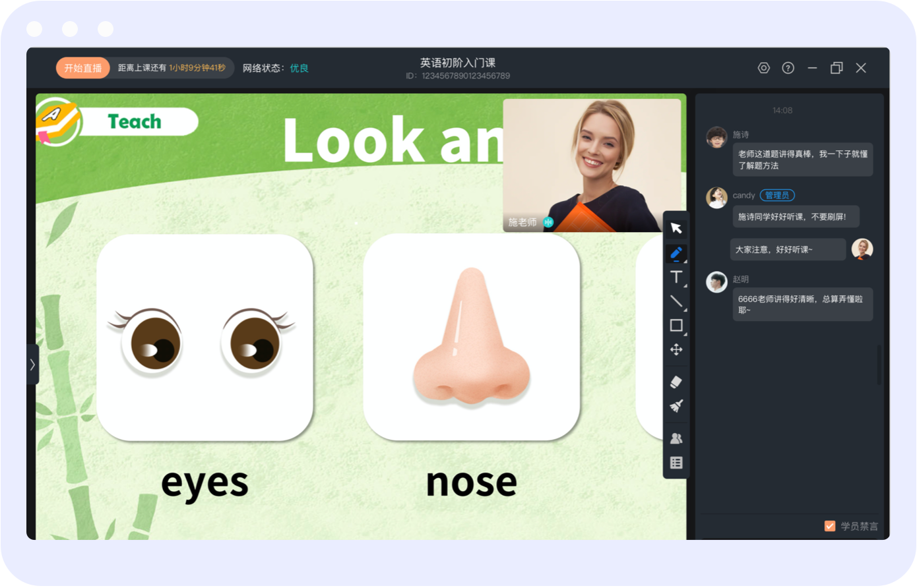Select the blue pen drawing tool
Viewport: 917px width, 588px height.
(x=676, y=252)
